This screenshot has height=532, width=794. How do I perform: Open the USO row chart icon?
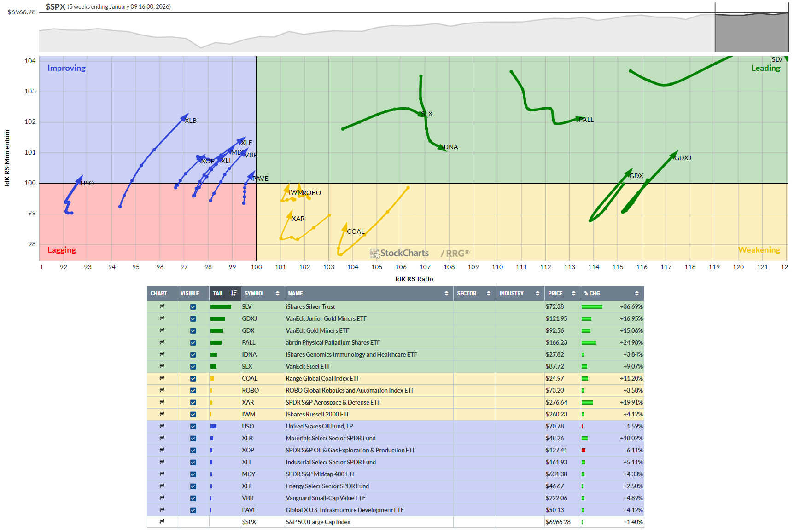point(162,426)
